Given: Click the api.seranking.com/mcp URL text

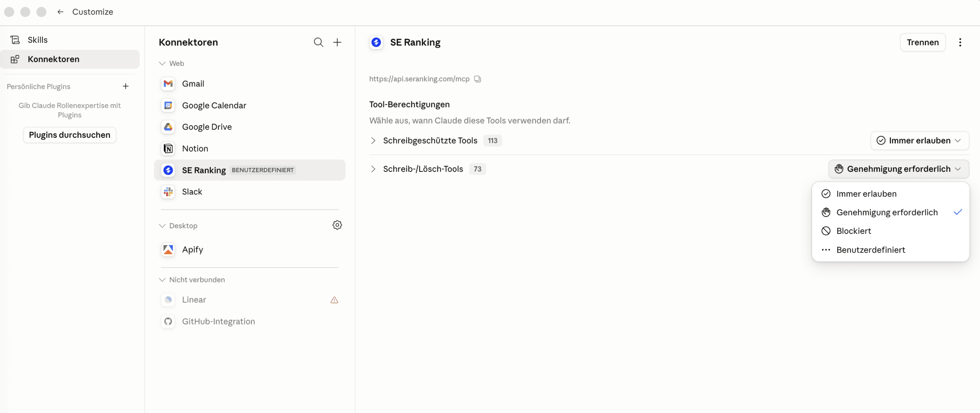Looking at the screenshot, I should (419, 79).
